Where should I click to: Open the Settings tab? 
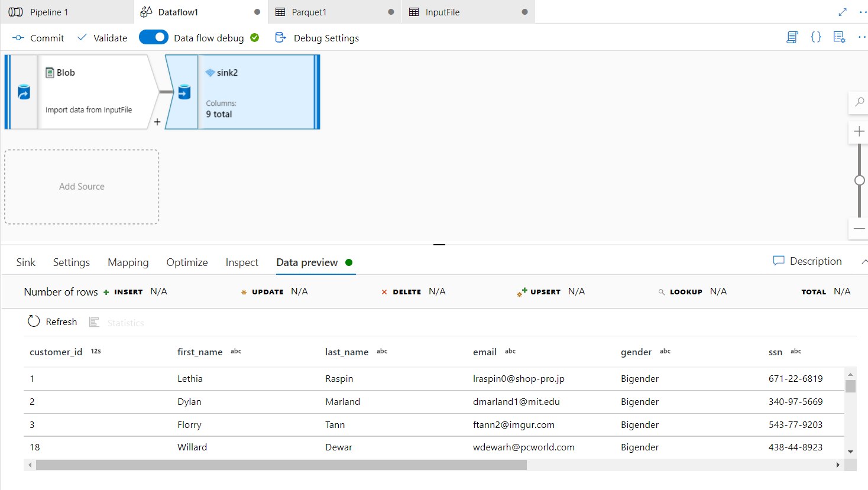point(72,262)
